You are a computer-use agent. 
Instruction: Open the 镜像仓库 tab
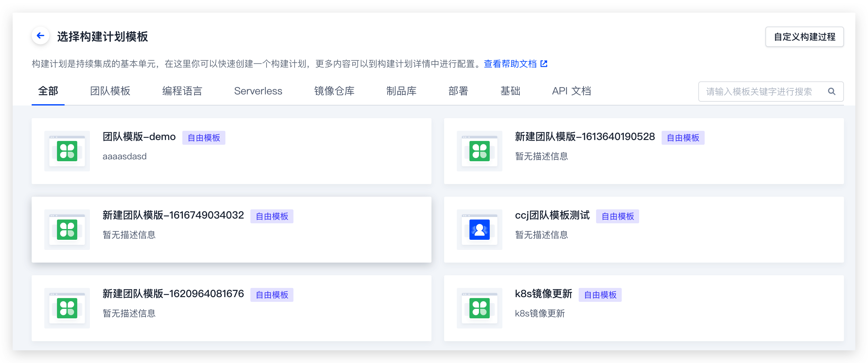[x=334, y=91]
